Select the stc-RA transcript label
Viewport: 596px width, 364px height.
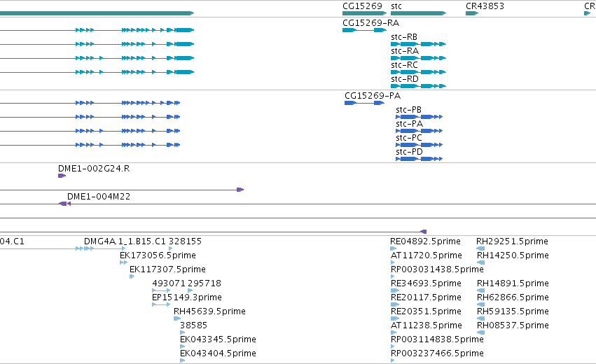click(x=404, y=51)
